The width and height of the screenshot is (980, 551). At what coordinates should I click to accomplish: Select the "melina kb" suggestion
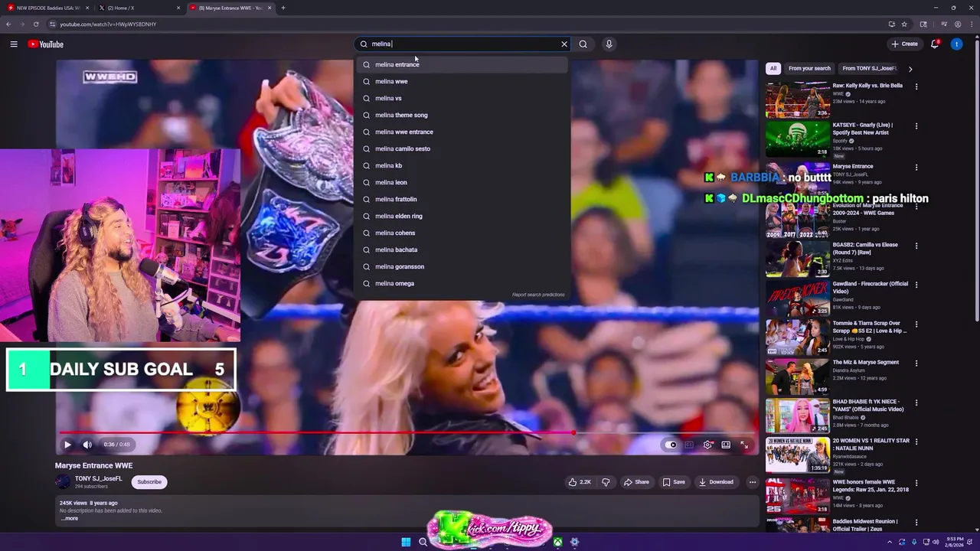coord(462,165)
